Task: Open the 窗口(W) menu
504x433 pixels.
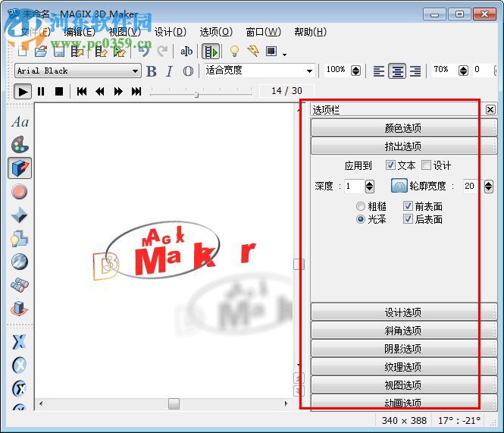Action: (263, 32)
